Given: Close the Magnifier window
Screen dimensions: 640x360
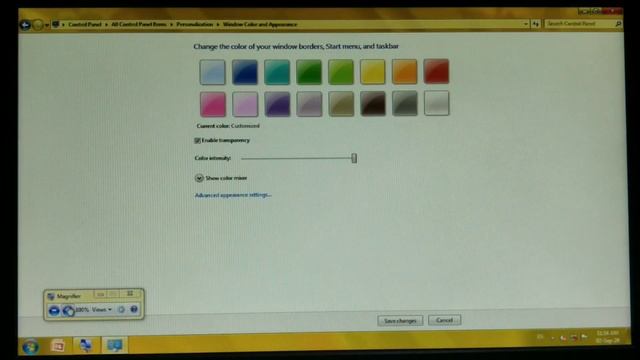Looking at the screenshot, I should coord(130,293).
